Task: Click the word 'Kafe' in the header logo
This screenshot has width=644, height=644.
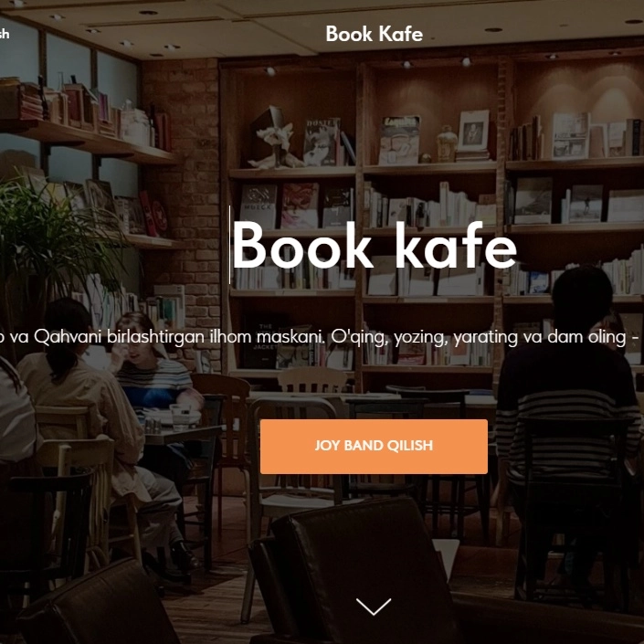Action: pos(401,34)
